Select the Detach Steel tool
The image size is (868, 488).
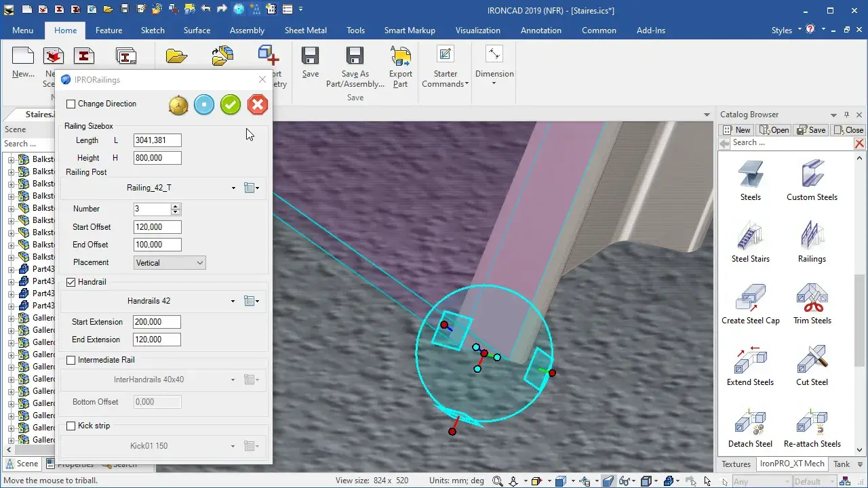[751, 428]
